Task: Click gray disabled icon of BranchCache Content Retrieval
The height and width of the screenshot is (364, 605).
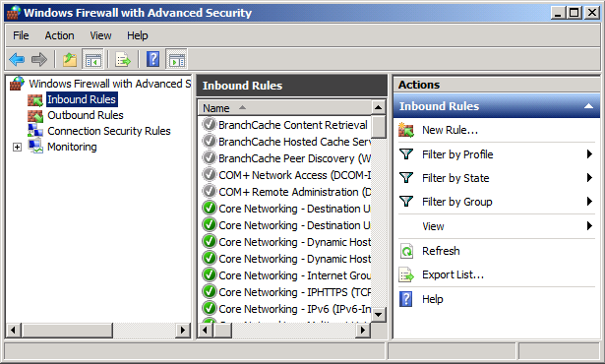Action: pyautogui.click(x=210, y=124)
